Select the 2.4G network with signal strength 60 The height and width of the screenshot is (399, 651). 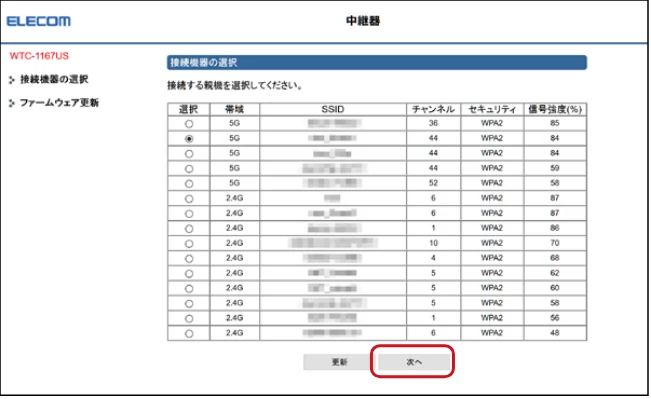coord(189,289)
